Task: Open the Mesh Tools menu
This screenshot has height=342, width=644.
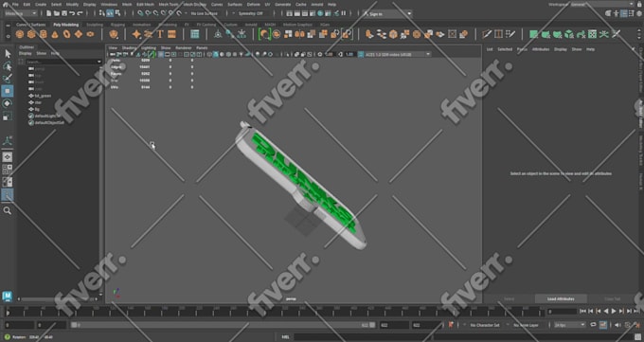Action: tap(168, 5)
